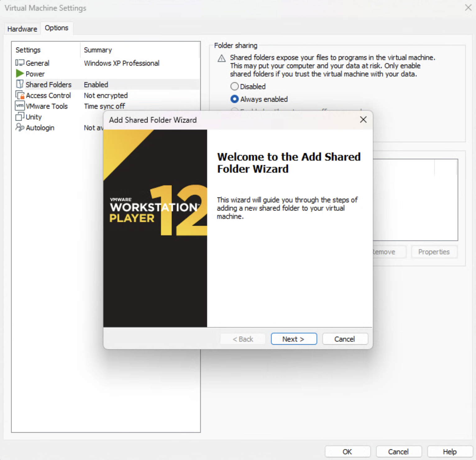
Task: Click the Shared Folders icon
Action: [x=20, y=84]
